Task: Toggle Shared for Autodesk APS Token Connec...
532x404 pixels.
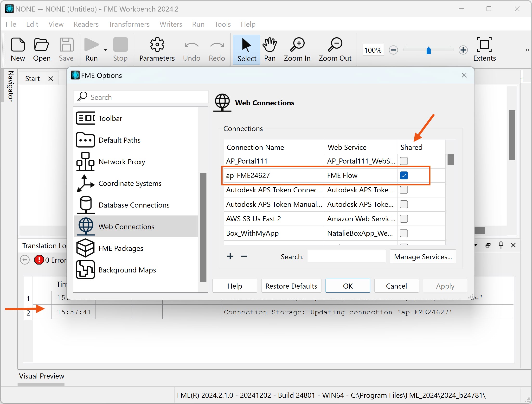Action: pos(404,190)
